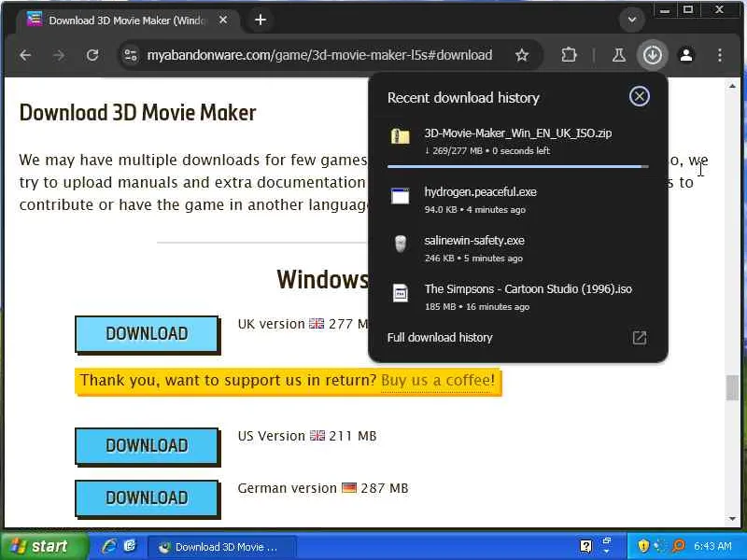
Task: Open Chrome three-dot menu
Action: [x=720, y=55]
